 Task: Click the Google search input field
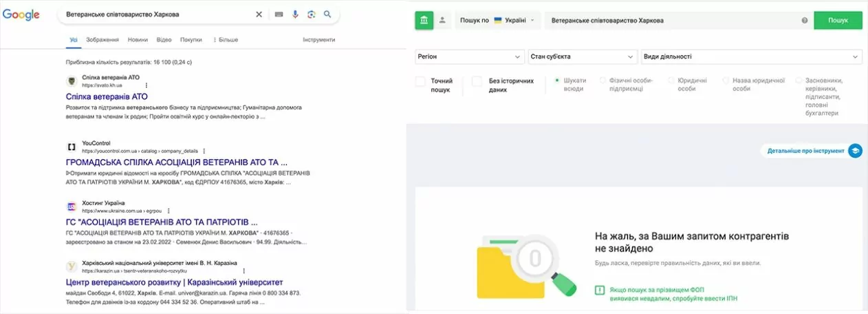click(x=158, y=14)
